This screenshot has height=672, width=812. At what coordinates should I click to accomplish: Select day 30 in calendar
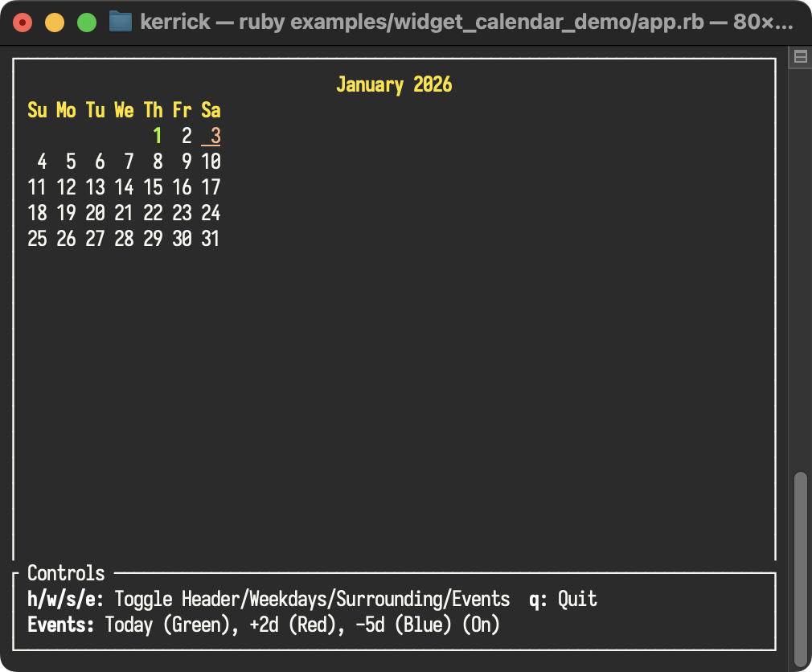(182, 239)
